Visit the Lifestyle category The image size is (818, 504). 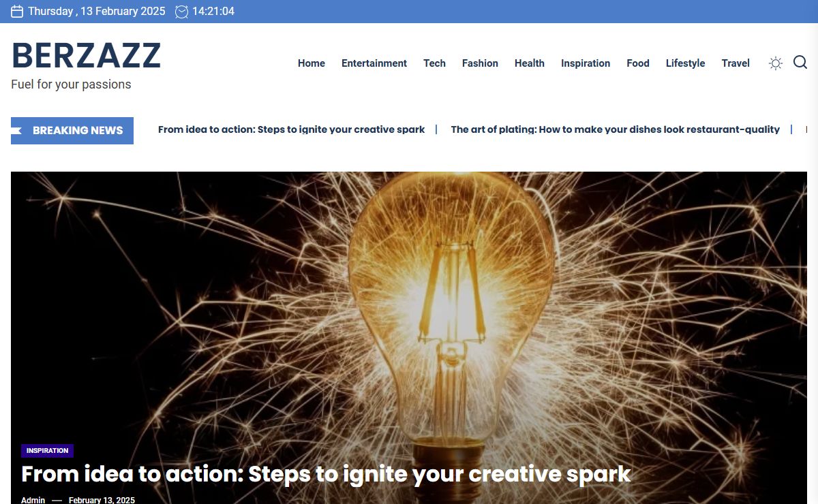click(685, 63)
